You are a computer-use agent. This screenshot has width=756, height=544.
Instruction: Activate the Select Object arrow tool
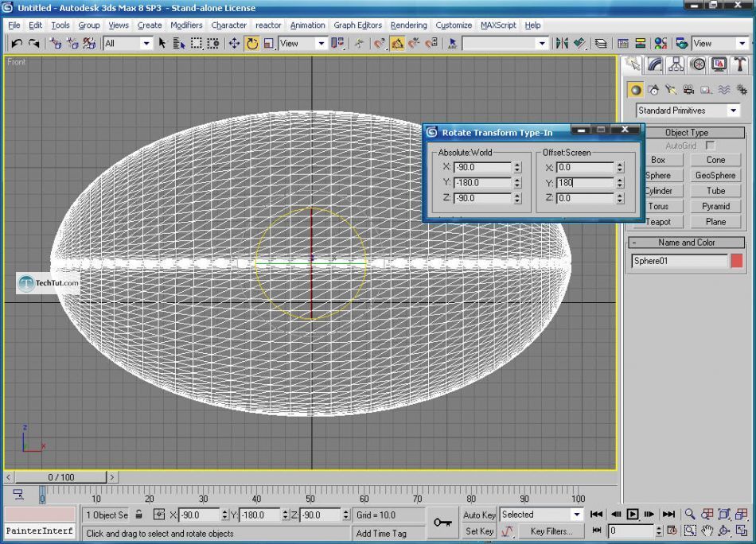click(162, 44)
